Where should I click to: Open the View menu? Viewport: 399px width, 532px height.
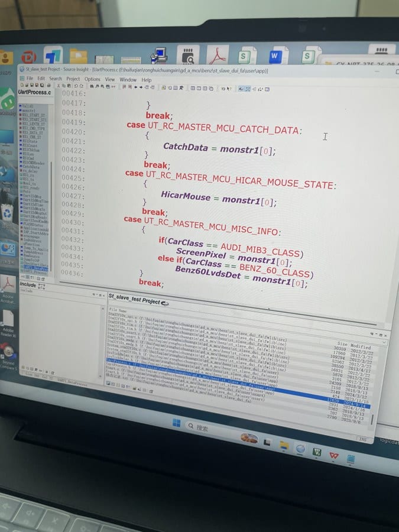pyautogui.click(x=110, y=79)
